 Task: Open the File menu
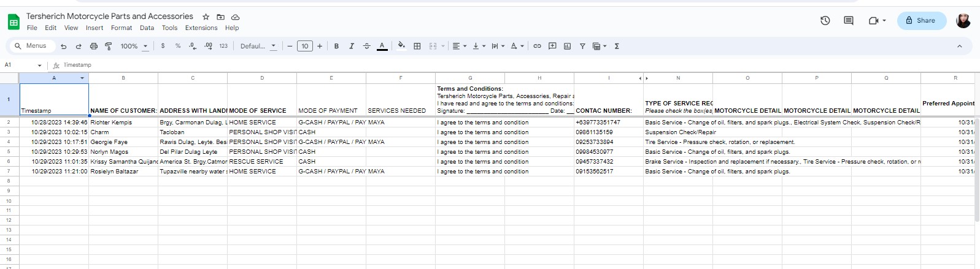coord(32,28)
